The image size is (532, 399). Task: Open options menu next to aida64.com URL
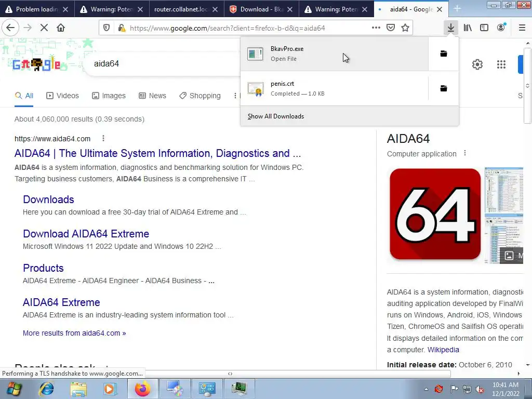103,138
